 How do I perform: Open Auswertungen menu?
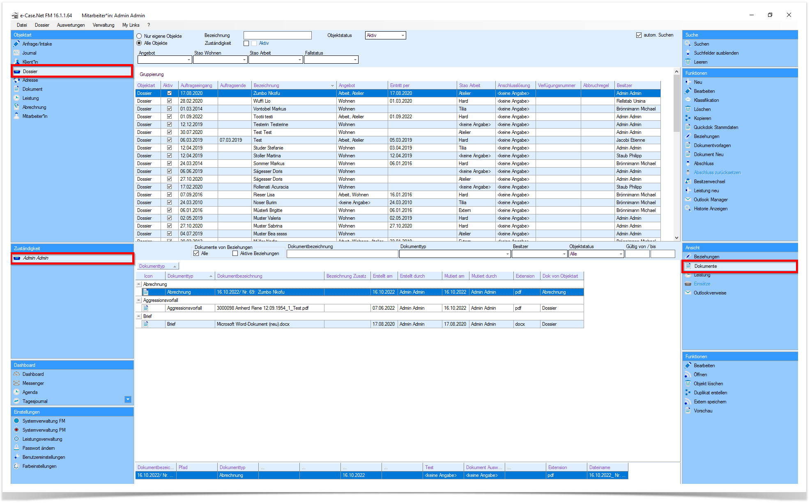point(71,25)
